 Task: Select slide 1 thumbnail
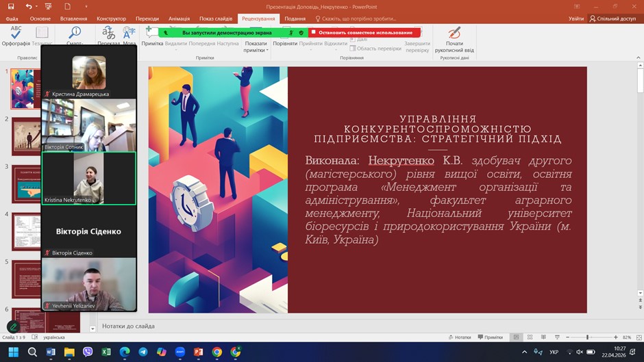(x=26, y=88)
